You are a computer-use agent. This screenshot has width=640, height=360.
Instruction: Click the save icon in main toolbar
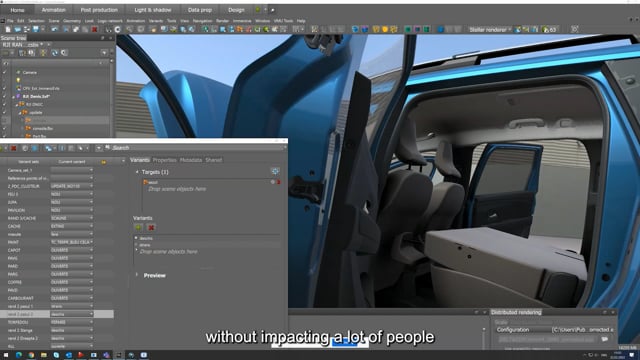point(36,29)
